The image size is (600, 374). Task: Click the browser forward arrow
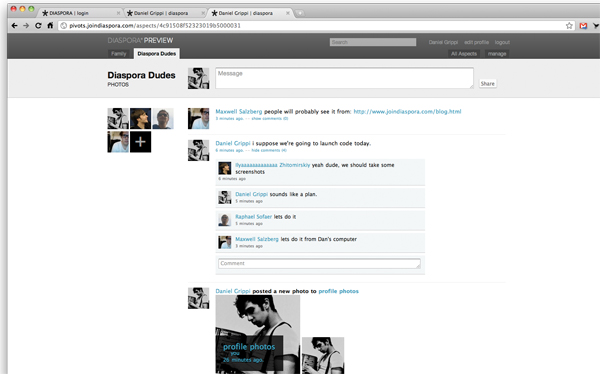26,26
